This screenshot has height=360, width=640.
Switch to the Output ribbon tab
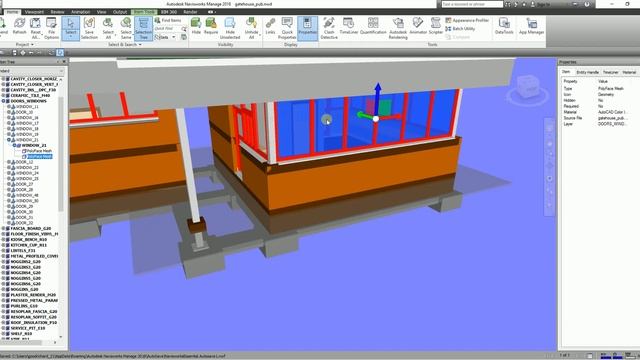click(x=120, y=12)
